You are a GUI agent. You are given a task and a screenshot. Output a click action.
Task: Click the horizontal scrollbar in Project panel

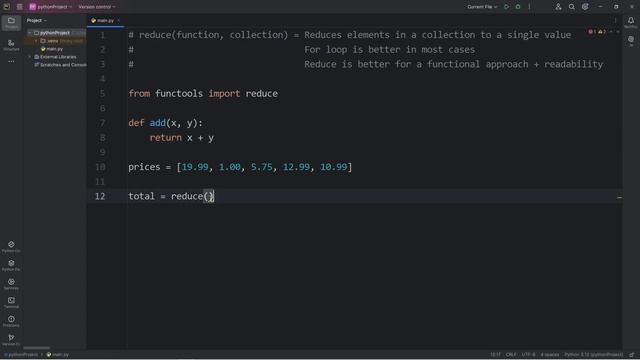(x=37, y=348)
